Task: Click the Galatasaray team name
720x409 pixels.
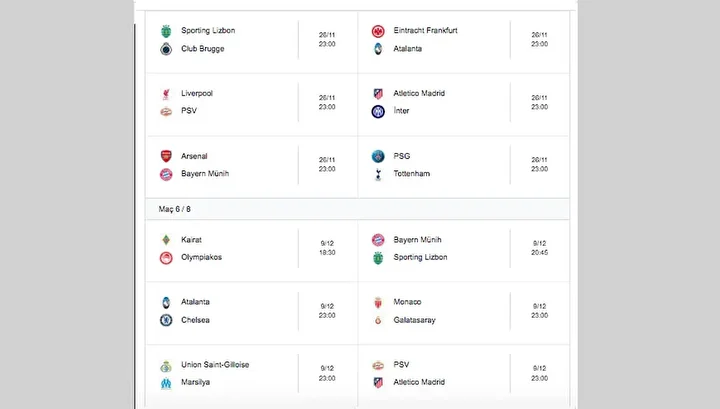Action: pyautogui.click(x=415, y=320)
